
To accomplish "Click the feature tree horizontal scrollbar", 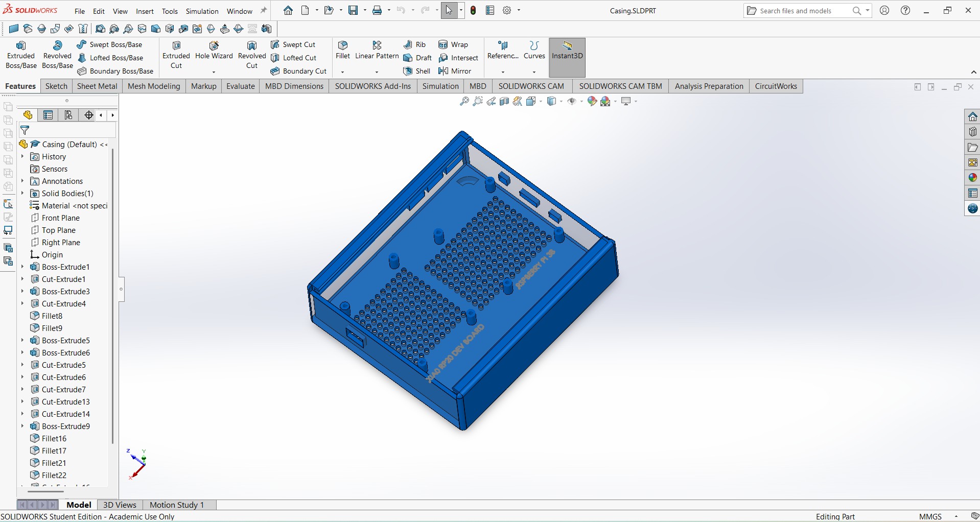I will tap(45, 491).
